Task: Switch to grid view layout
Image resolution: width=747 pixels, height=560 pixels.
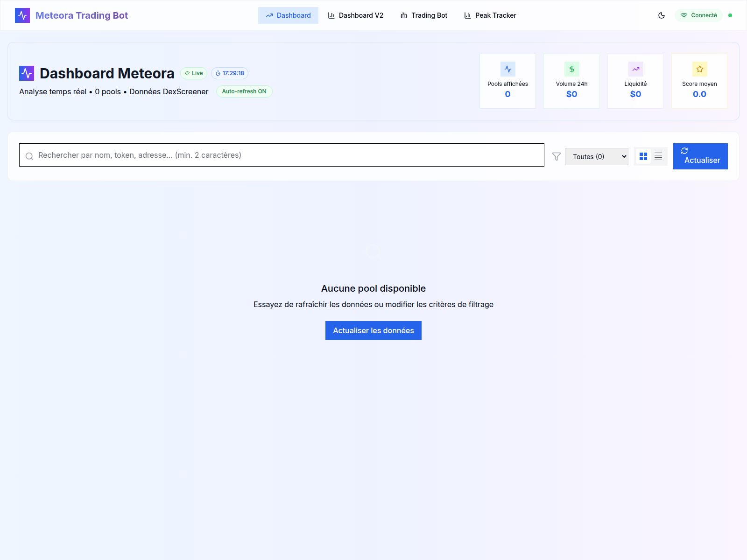Action: [643, 156]
